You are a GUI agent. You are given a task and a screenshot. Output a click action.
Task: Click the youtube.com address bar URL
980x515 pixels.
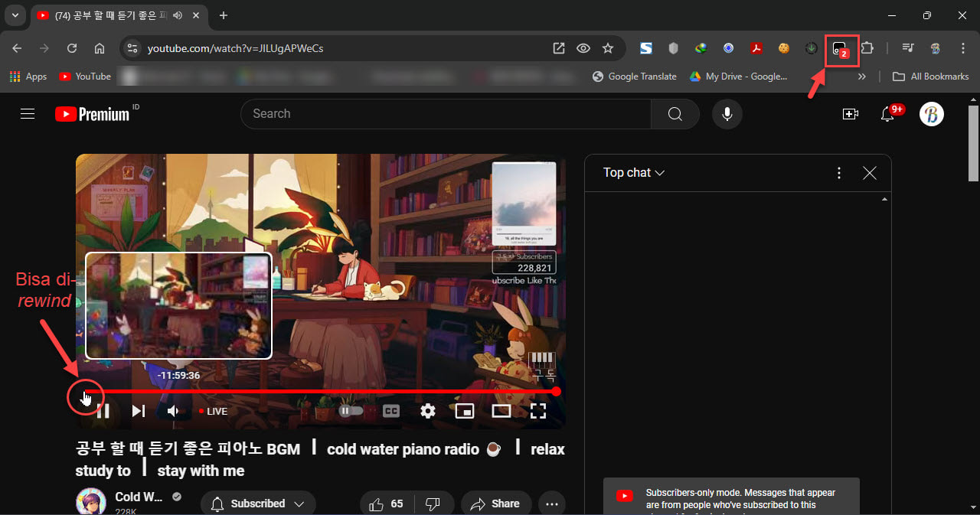pyautogui.click(x=235, y=48)
